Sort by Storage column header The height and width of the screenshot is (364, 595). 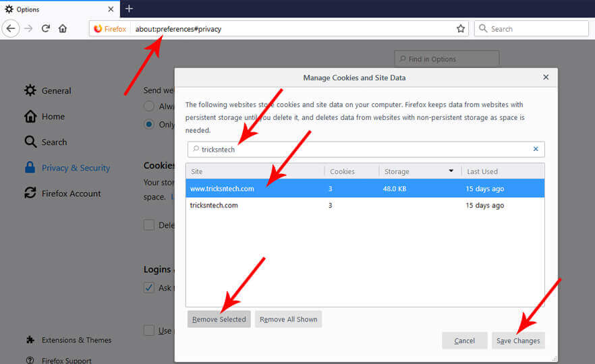(x=420, y=171)
